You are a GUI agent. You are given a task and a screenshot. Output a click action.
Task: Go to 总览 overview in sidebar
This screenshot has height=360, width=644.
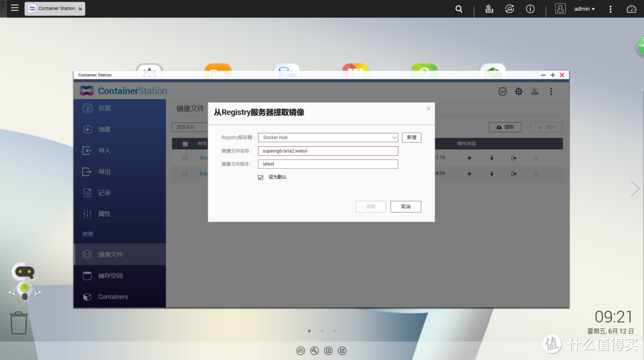click(120, 108)
